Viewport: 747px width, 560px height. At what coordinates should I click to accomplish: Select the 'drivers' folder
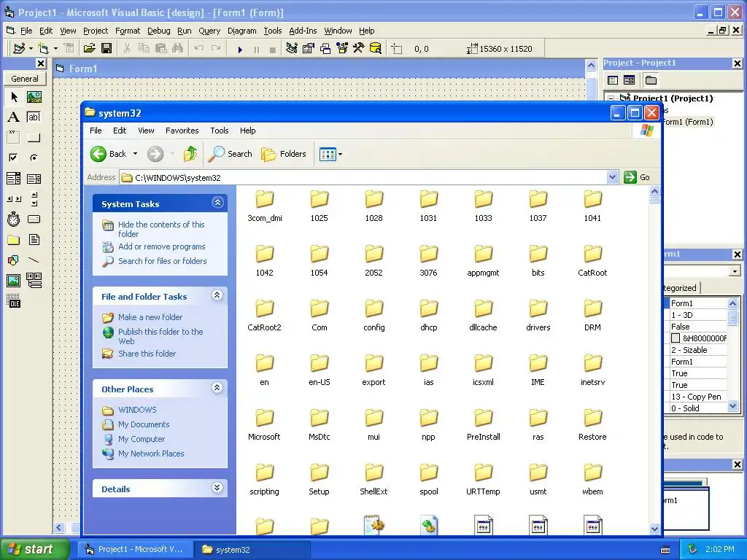(538, 315)
